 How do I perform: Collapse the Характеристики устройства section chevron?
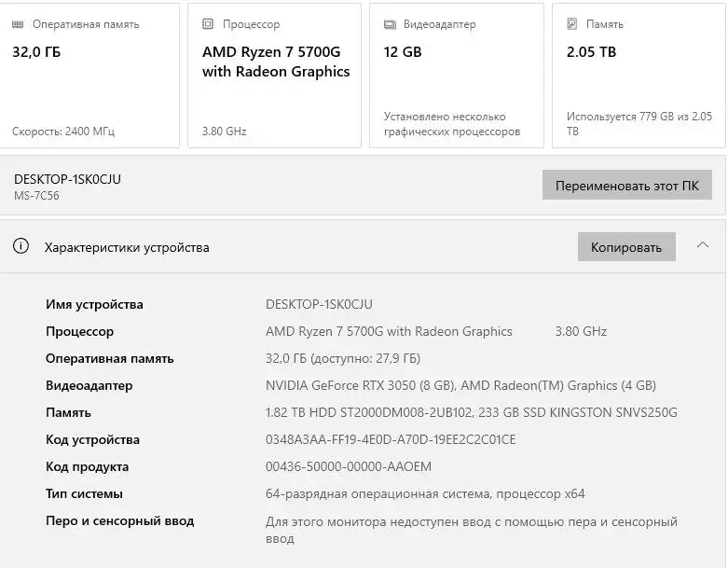pos(703,244)
